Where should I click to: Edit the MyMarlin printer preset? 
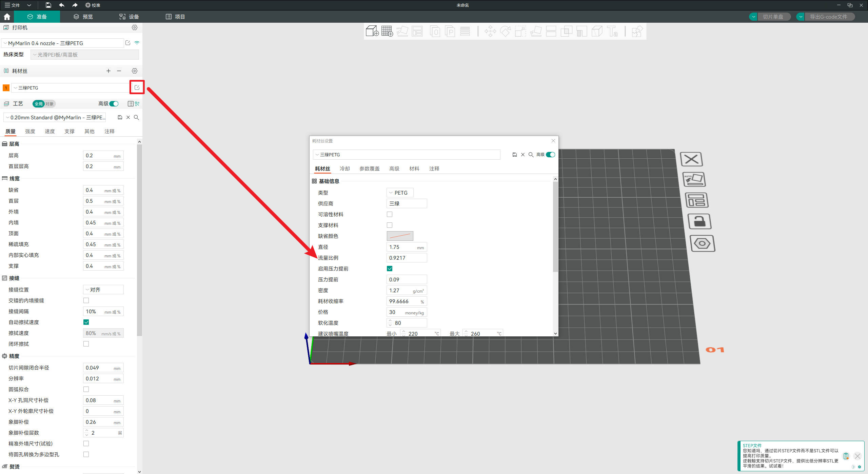point(128,43)
